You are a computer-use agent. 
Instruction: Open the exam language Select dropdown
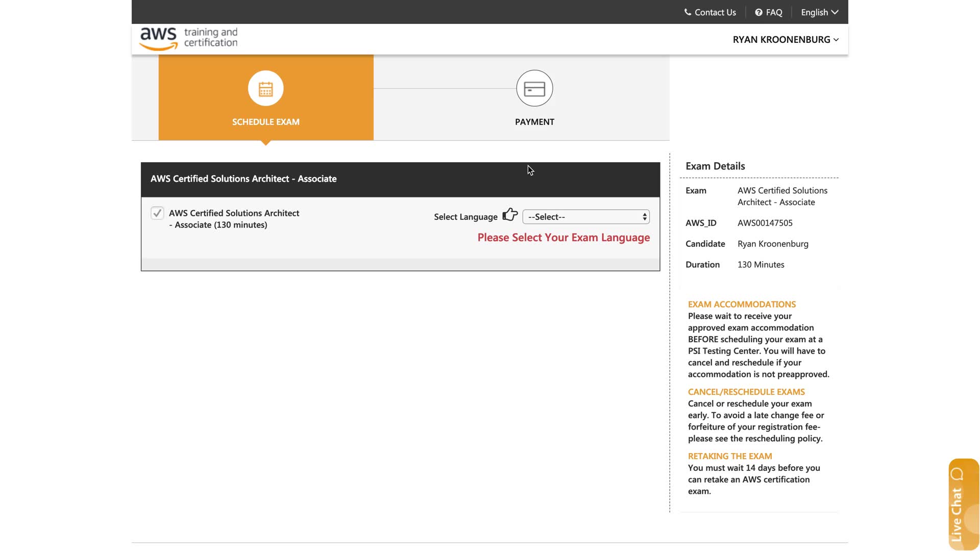pyautogui.click(x=585, y=217)
